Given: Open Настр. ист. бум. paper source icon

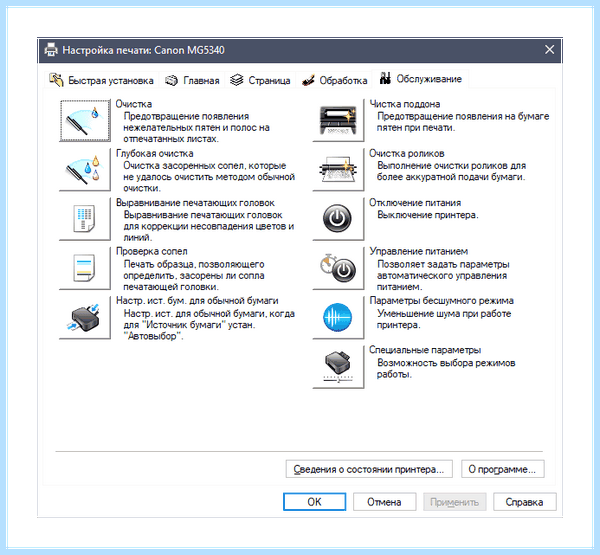Looking at the screenshot, I should point(85,318).
